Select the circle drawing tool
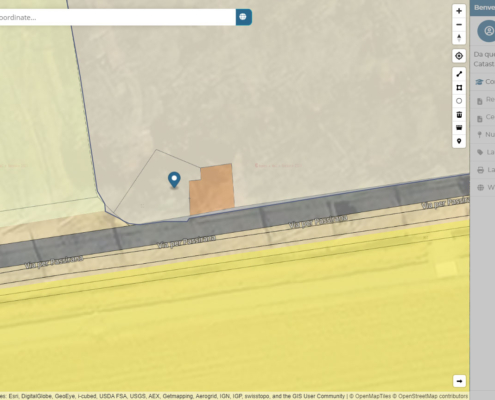The image size is (495, 400). tap(459, 101)
